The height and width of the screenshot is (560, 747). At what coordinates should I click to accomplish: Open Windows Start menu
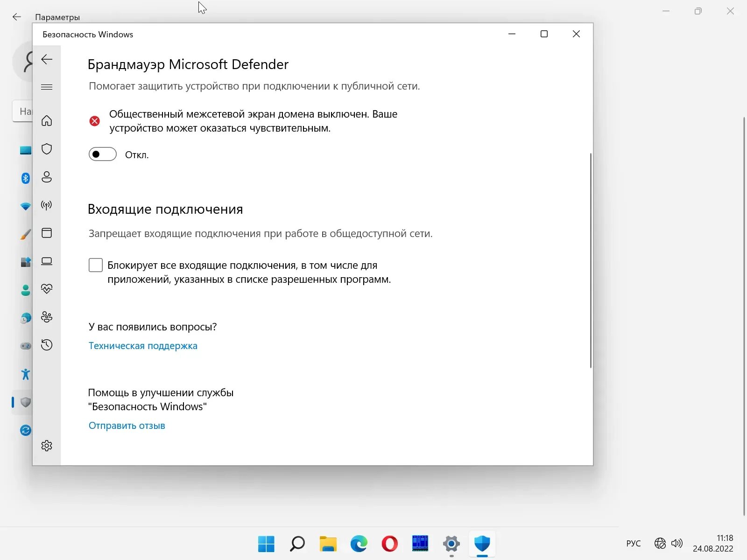266,544
